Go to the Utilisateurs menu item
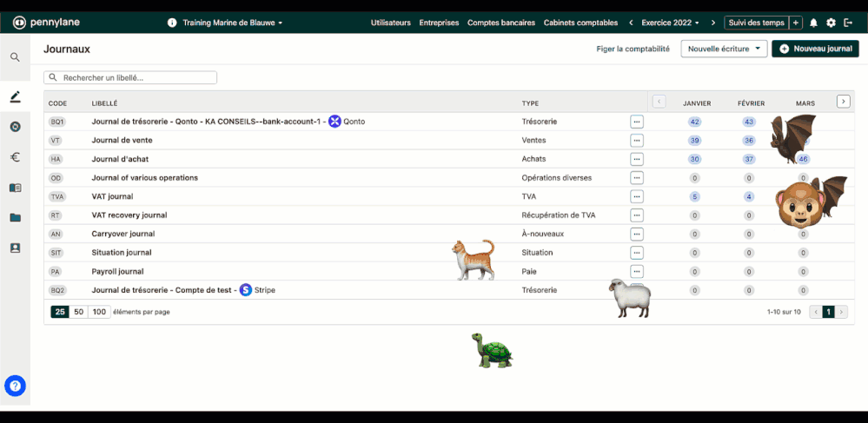 point(390,23)
